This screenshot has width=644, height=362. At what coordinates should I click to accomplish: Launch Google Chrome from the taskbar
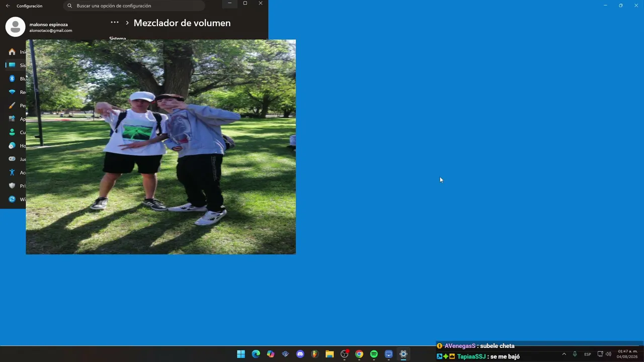[359, 354]
